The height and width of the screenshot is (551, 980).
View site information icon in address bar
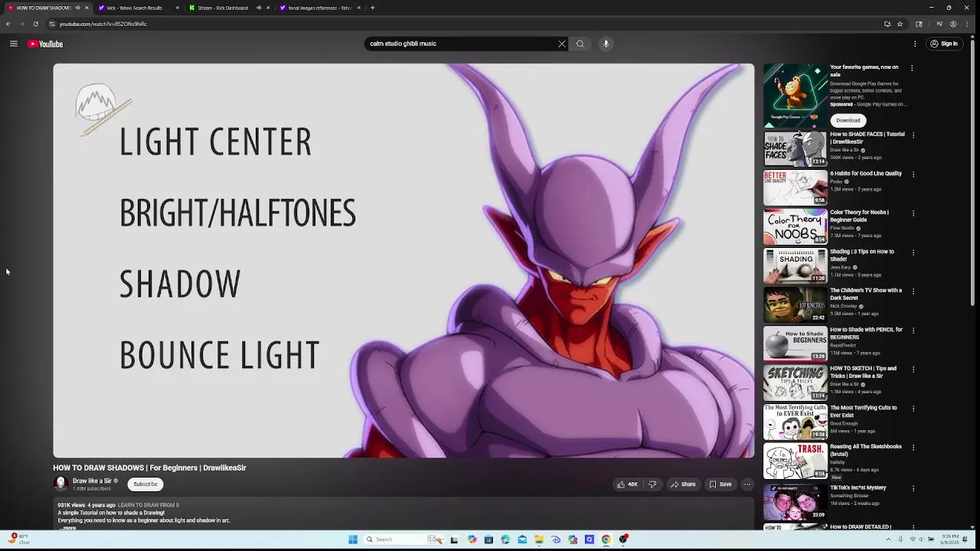pos(52,24)
